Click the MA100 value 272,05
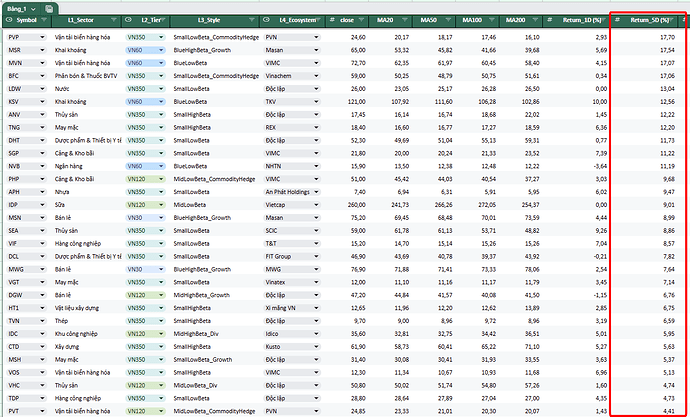Image resolution: width=690 pixels, height=417 pixels. click(487, 205)
